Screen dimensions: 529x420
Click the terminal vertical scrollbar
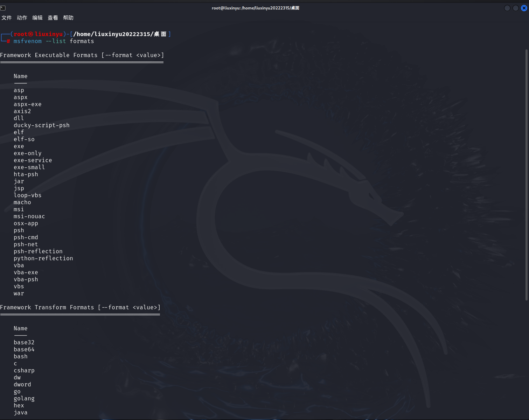pos(527,175)
